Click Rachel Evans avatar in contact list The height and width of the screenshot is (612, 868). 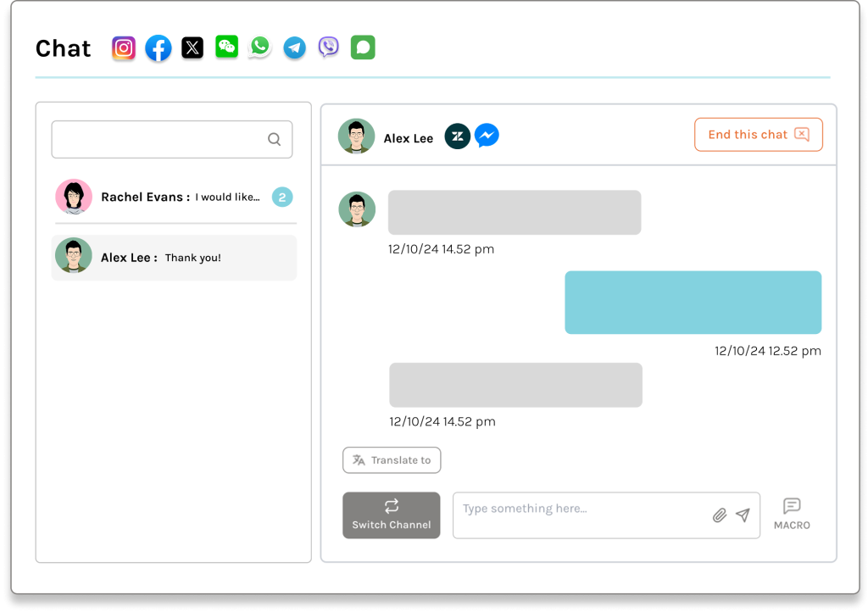[x=74, y=197]
